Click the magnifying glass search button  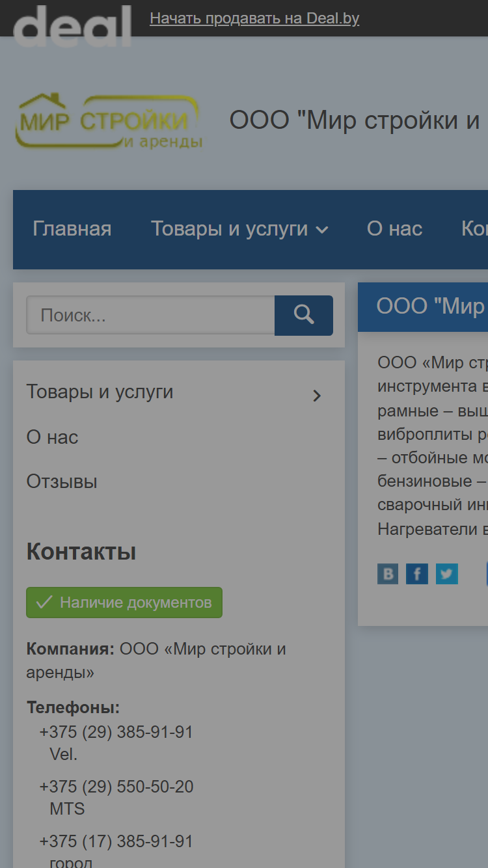pos(304,316)
